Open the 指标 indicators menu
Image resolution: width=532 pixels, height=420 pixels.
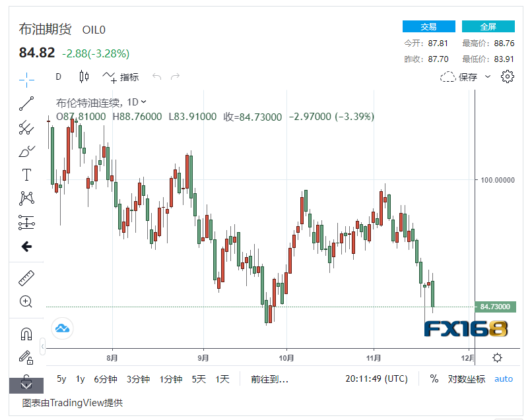[x=120, y=77]
